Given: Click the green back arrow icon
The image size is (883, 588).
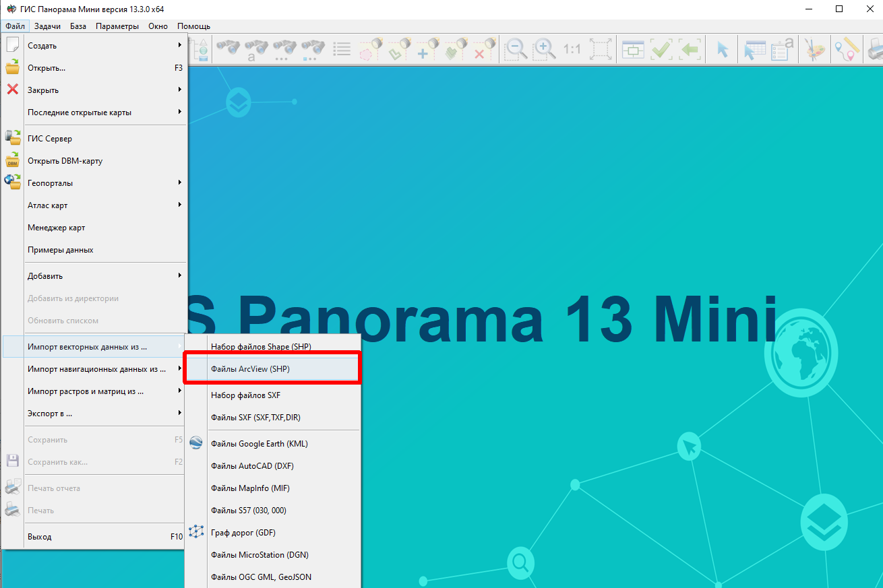Looking at the screenshot, I should 690,48.
